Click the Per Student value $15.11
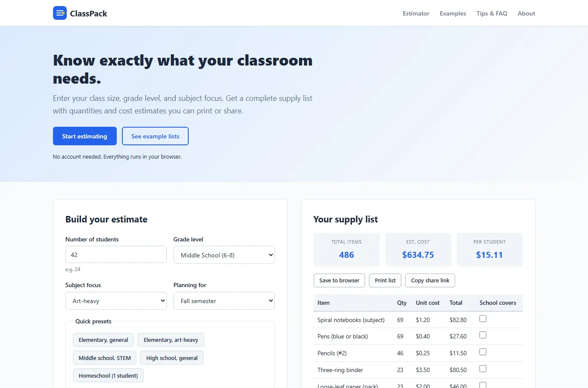This screenshot has width=588, height=388. click(489, 255)
